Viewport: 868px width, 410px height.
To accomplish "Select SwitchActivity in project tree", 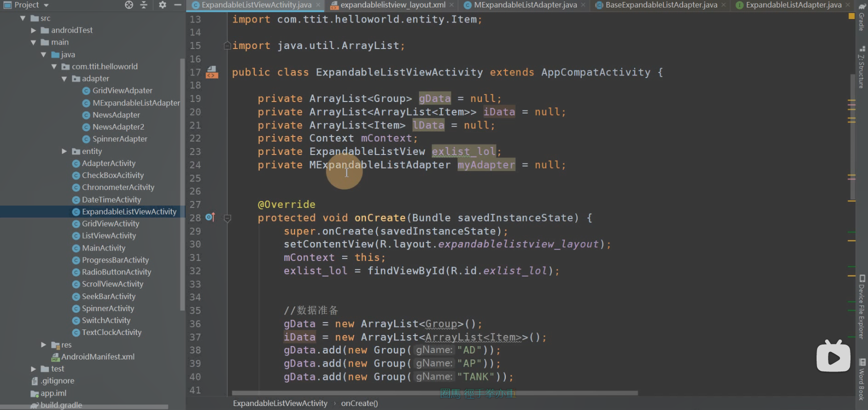I will [x=101, y=320].
